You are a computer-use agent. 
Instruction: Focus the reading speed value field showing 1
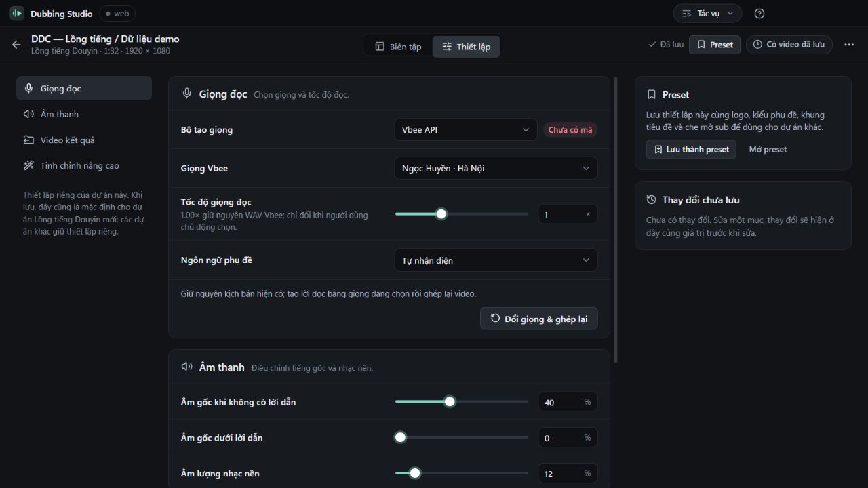pos(568,215)
